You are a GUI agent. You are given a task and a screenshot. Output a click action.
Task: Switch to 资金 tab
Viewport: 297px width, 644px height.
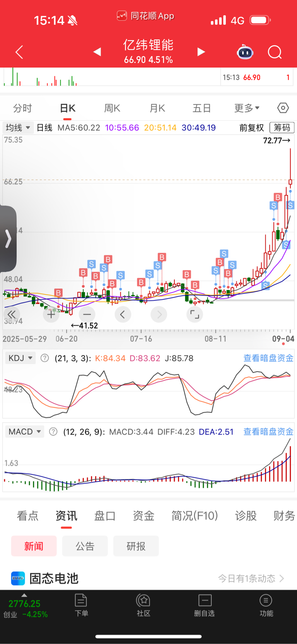[x=143, y=516]
